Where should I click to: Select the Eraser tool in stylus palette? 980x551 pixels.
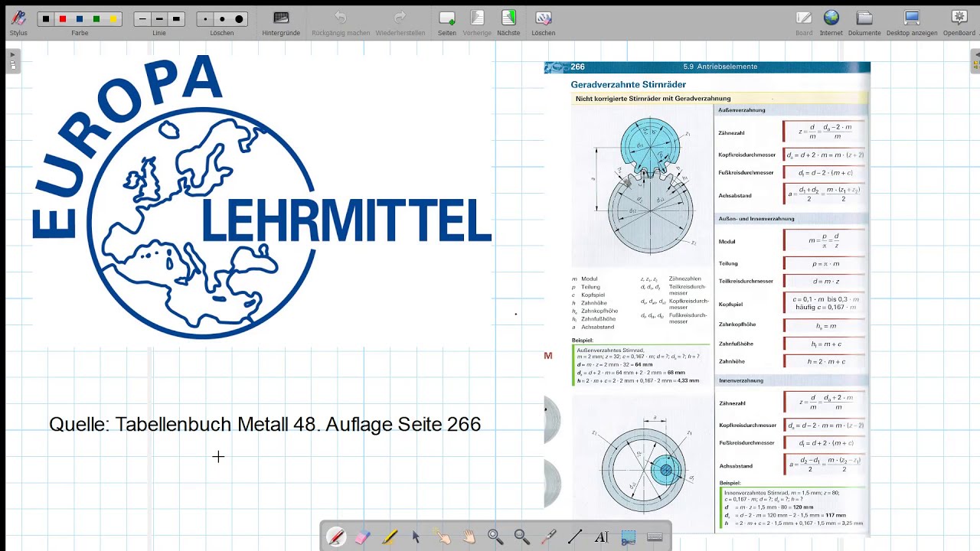pyautogui.click(x=363, y=537)
